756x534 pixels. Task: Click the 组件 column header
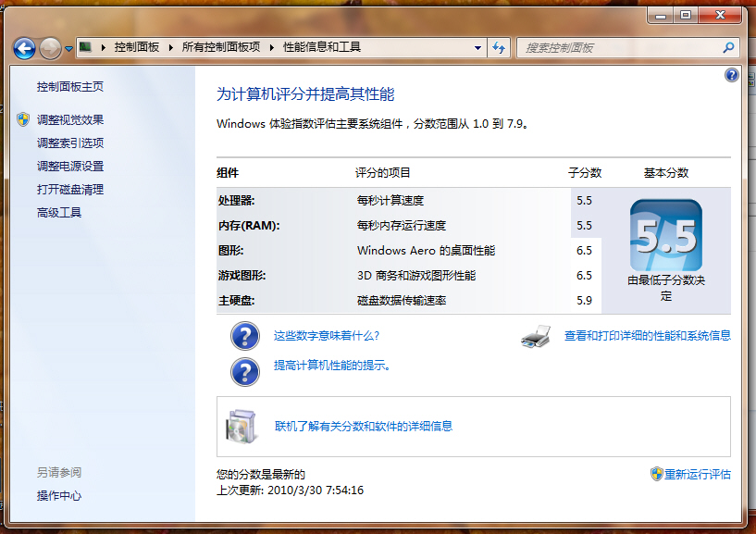228,173
